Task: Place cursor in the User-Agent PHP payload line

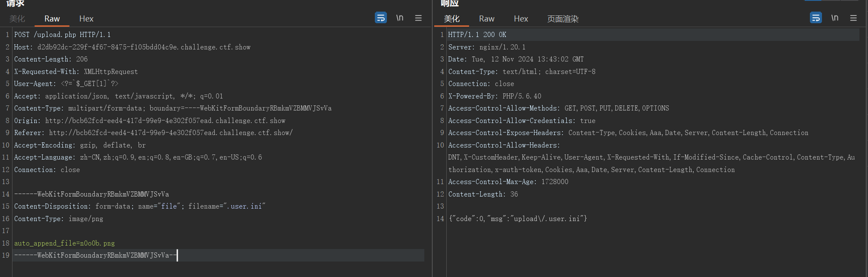Action: pyautogui.click(x=66, y=83)
